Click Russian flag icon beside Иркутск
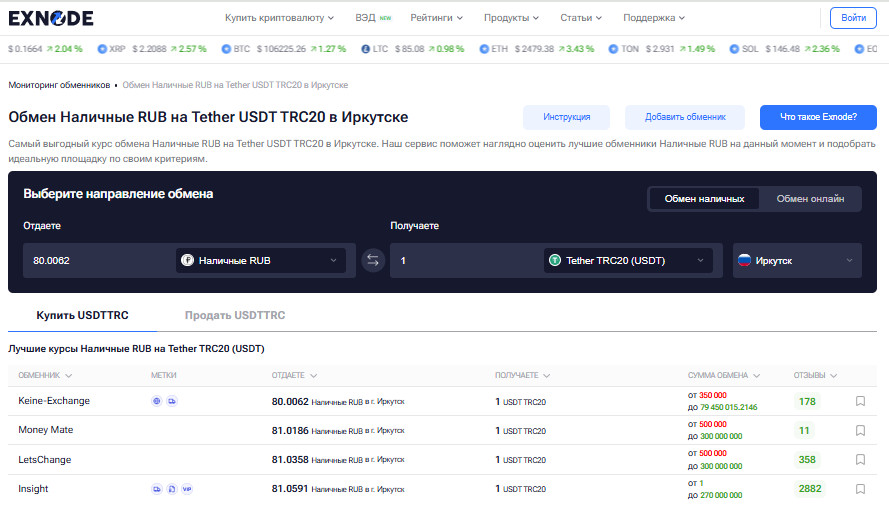Image resolution: width=889 pixels, height=505 pixels. pos(744,260)
